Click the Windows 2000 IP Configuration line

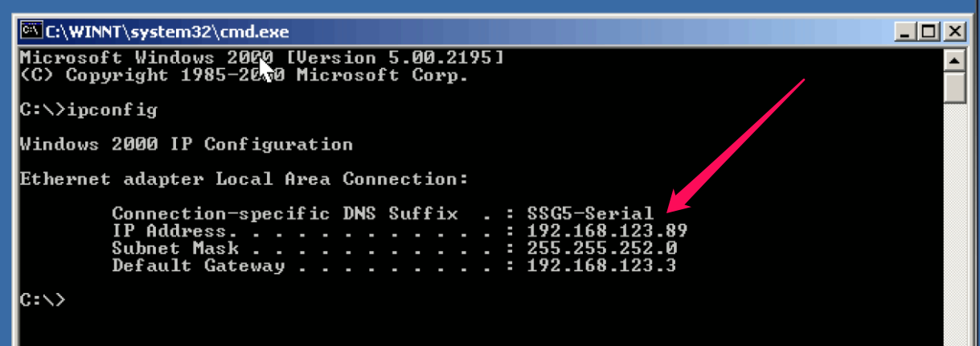[x=186, y=145]
